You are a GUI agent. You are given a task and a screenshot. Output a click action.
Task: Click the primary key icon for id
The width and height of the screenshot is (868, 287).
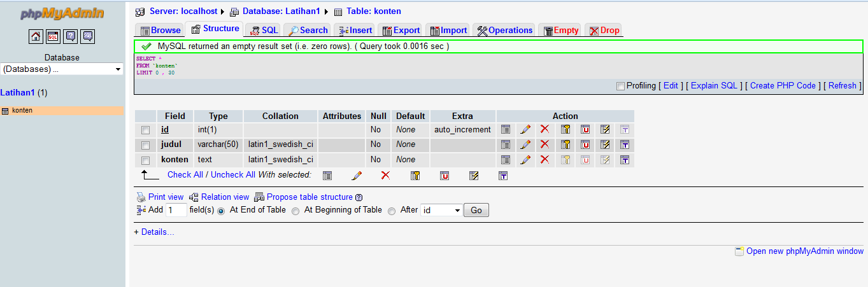(x=566, y=129)
